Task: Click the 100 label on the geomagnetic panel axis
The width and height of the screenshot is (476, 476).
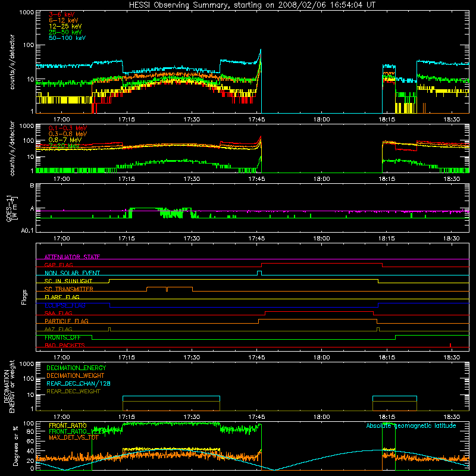Action: [29, 423]
